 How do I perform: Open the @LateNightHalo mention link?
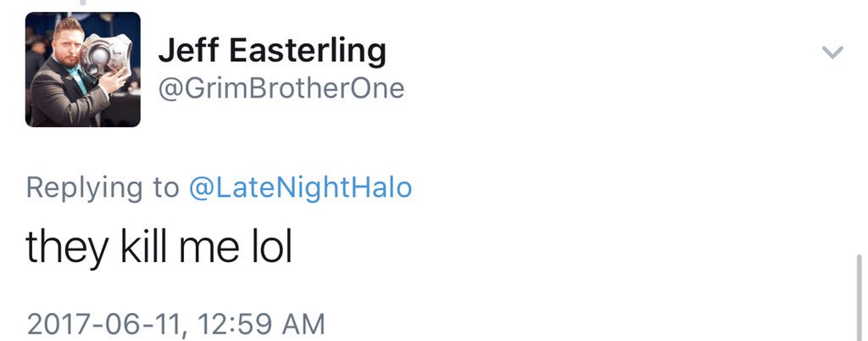point(300,187)
